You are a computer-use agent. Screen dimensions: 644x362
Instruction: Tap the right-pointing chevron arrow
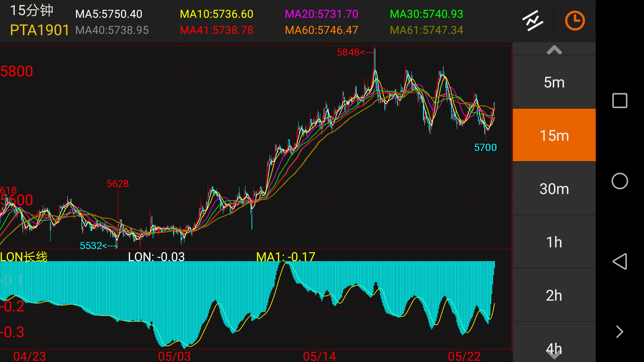[x=620, y=332]
